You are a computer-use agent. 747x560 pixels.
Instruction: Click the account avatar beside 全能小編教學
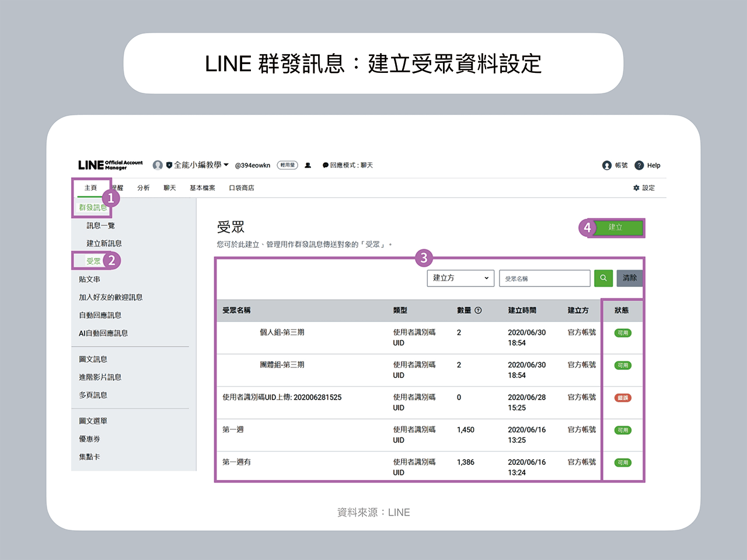coord(158,165)
